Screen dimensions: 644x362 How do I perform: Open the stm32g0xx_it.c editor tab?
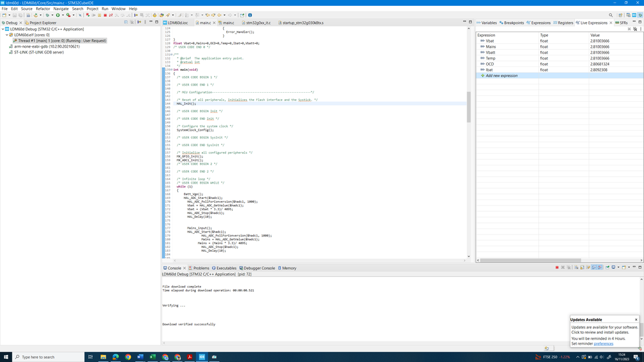(x=258, y=23)
